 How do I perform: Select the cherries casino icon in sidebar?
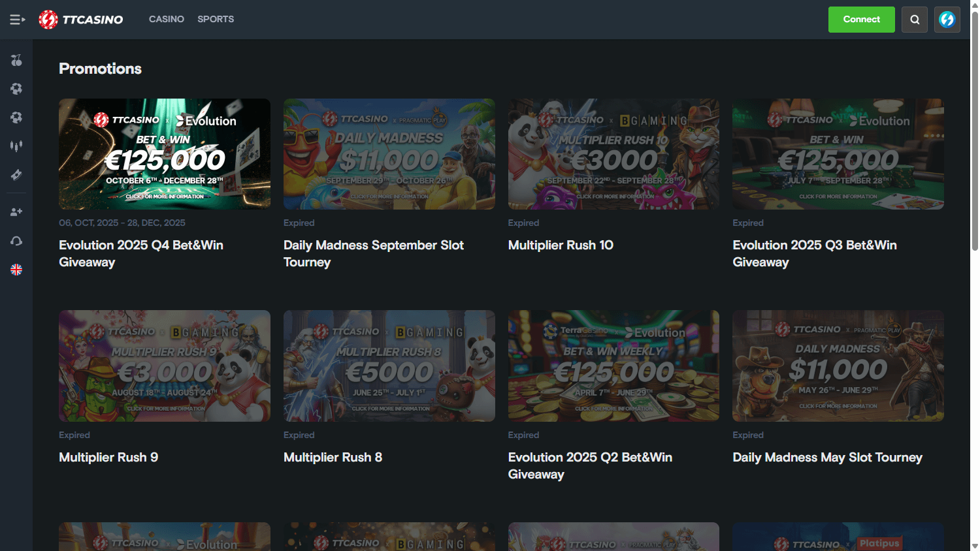(x=16, y=60)
